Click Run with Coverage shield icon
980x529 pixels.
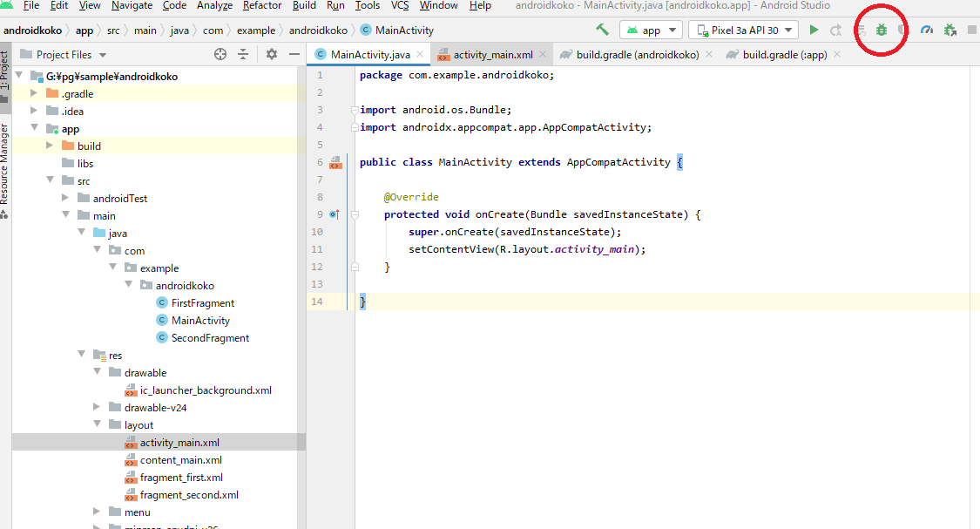903,30
